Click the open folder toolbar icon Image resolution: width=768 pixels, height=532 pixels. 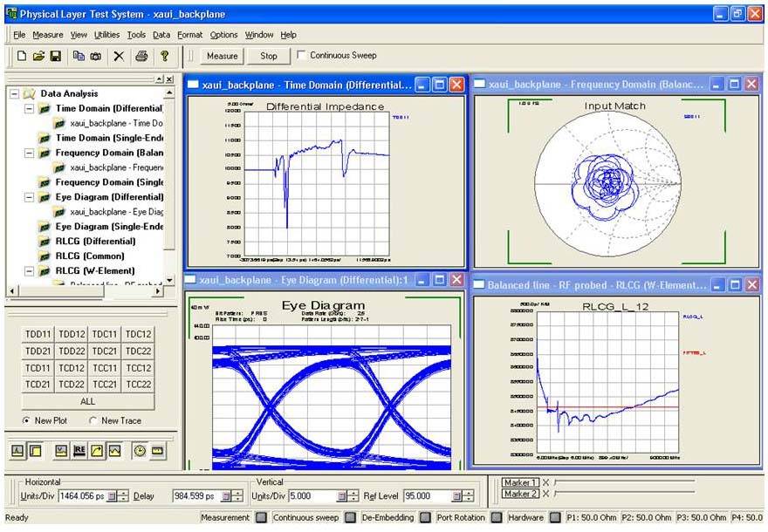tap(38, 57)
